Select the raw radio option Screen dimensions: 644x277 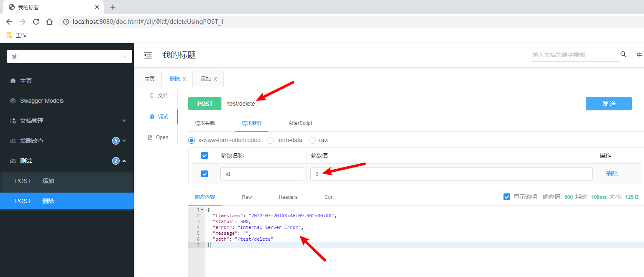pos(312,140)
